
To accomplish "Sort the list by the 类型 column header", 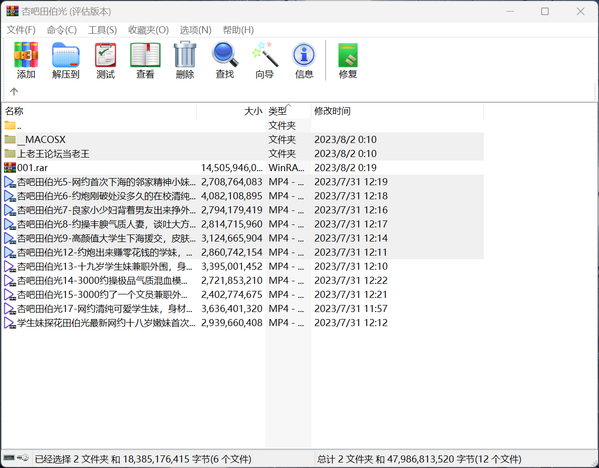I will tap(288, 111).
